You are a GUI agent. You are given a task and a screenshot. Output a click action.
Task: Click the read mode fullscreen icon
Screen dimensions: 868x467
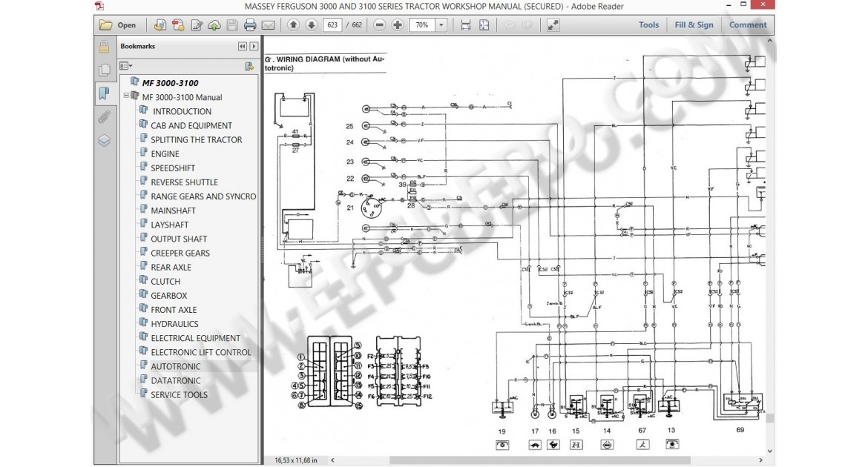tap(553, 25)
